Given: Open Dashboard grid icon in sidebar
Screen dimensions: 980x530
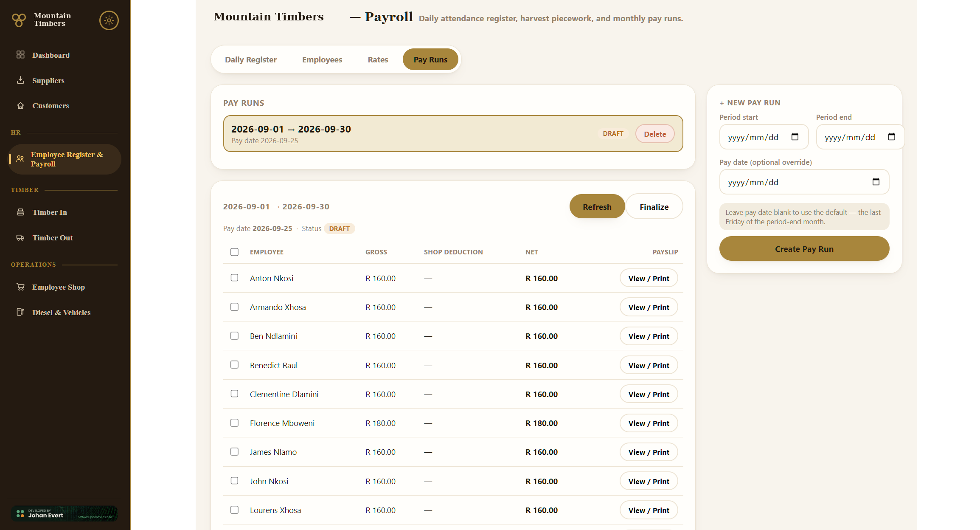Looking at the screenshot, I should pyautogui.click(x=20, y=55).
